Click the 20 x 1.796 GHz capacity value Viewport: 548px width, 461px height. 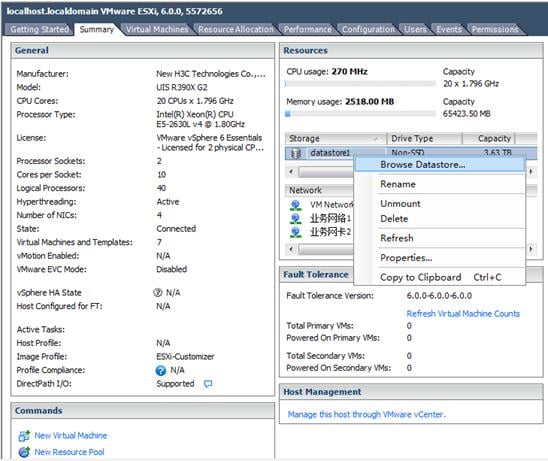coord(471,84)
